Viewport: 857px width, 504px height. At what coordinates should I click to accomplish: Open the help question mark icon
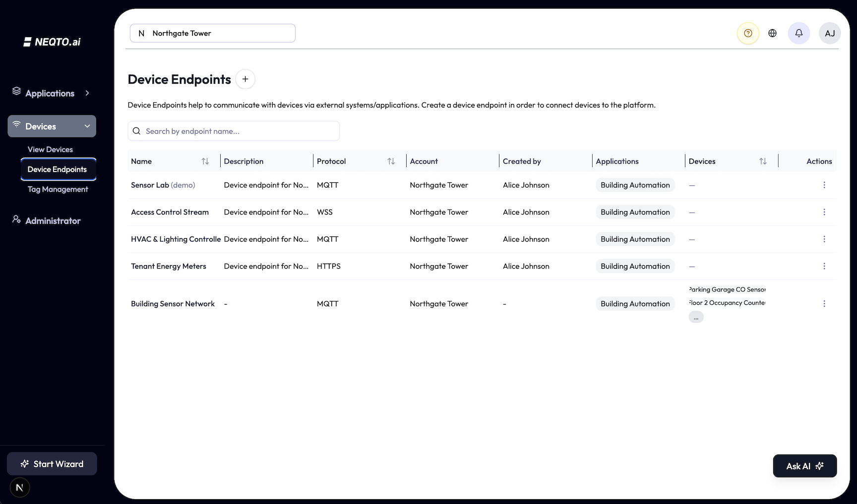coord(748,33)
